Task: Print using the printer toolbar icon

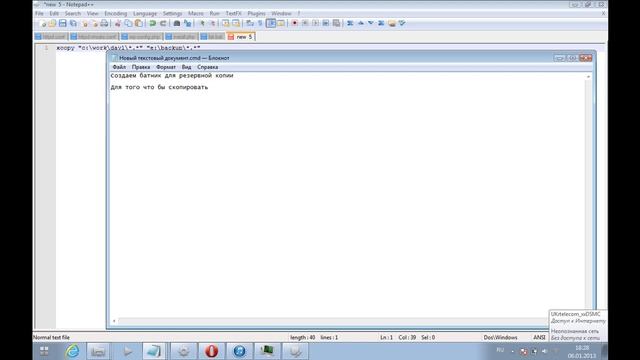Action: point(104,23)
